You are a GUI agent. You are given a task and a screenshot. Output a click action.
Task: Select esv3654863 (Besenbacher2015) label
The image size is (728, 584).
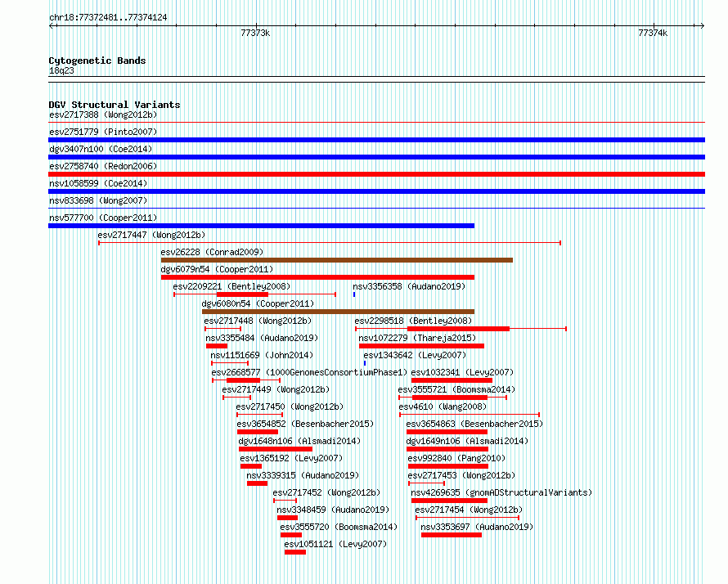474,424
